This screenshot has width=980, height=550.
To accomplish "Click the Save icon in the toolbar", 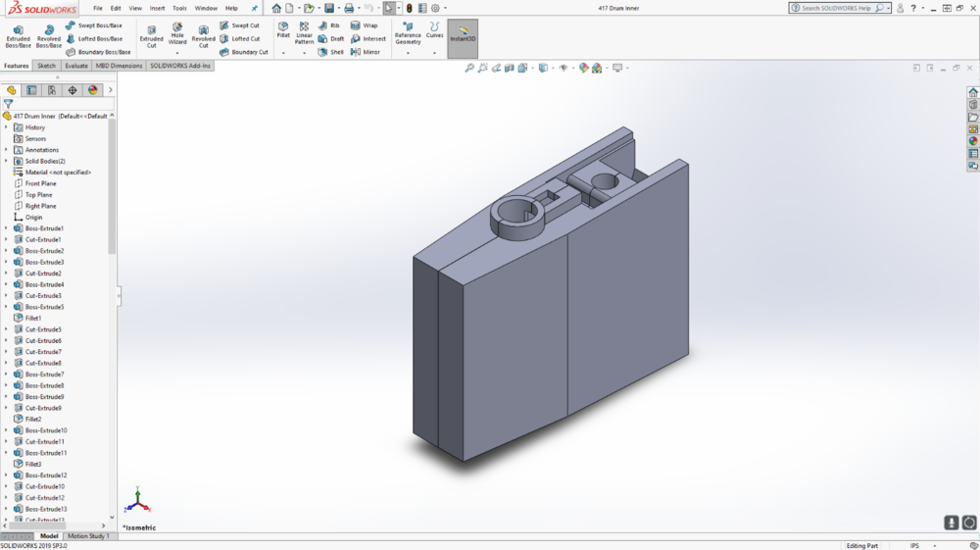I will coord(330,8).
